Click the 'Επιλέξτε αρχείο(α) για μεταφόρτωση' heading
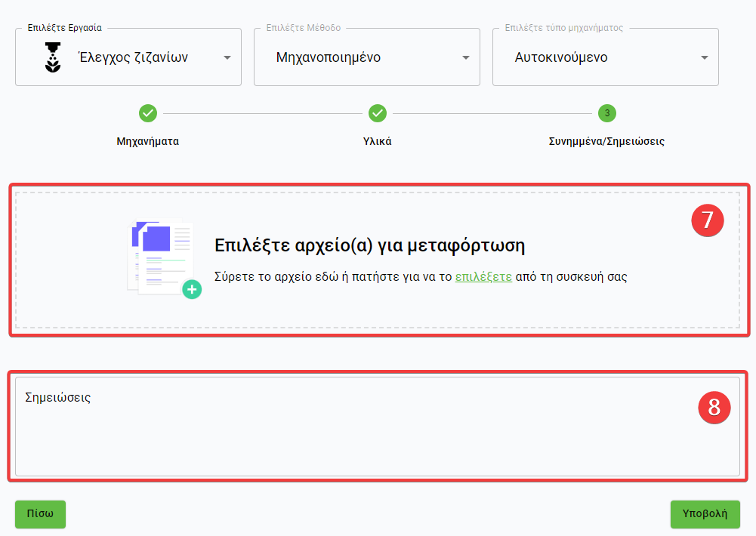756x536 pixels. (x=369, y=246)
